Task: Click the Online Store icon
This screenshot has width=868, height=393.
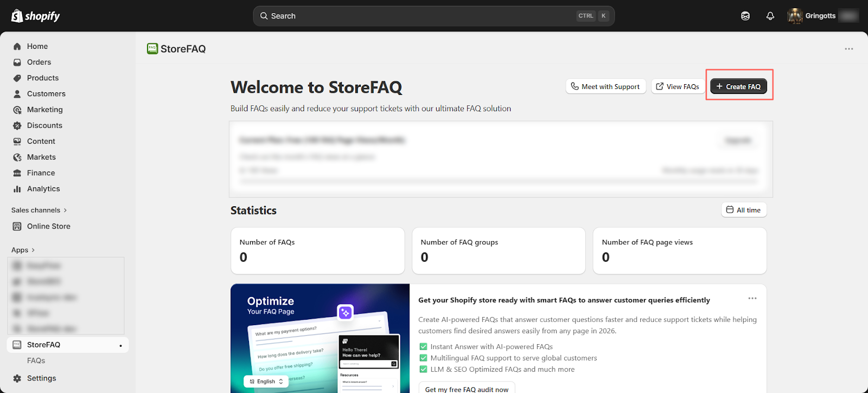Action: (17, 226)
